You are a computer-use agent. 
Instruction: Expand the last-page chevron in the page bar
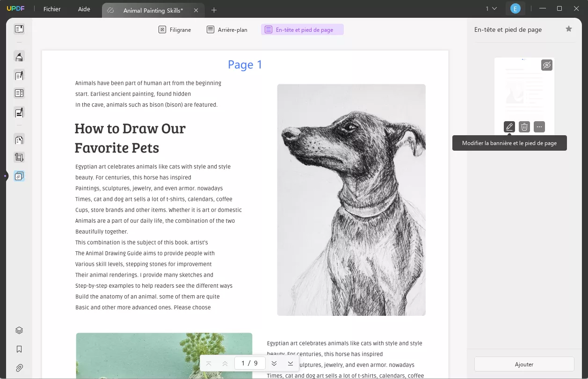coord(290,363)
